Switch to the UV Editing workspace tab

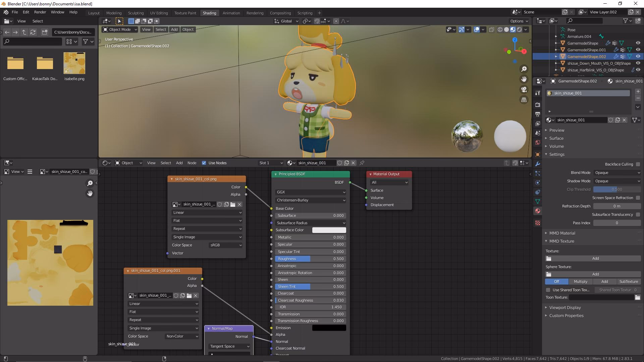click(159, 13)
